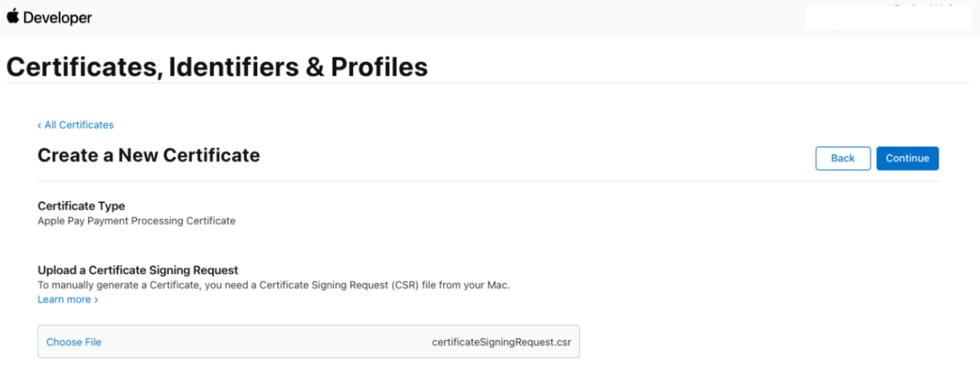Screen dimensions: 980x372
Task: Click the Upload a Certificate Signing Request heading
Action: pos(138,270)
